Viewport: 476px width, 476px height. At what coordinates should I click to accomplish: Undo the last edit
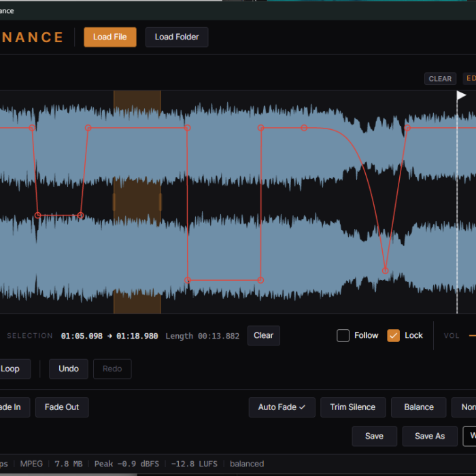point(69,369)
